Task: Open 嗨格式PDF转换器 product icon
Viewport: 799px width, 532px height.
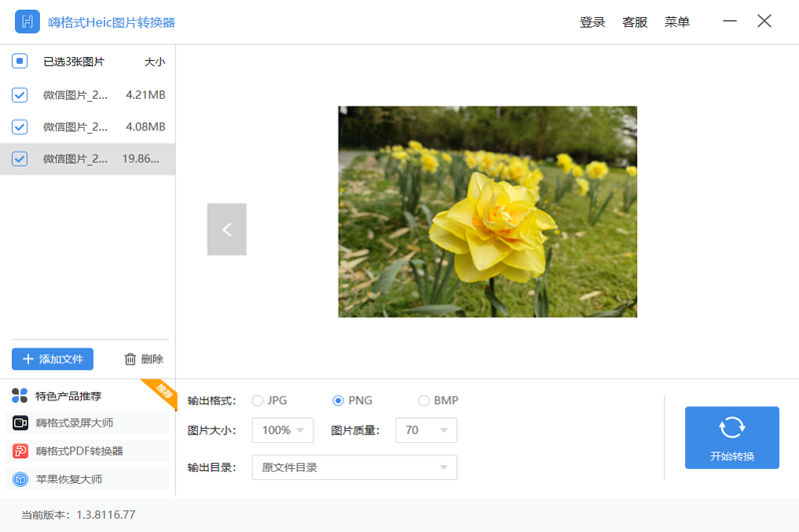Action: tap(20, 451)
